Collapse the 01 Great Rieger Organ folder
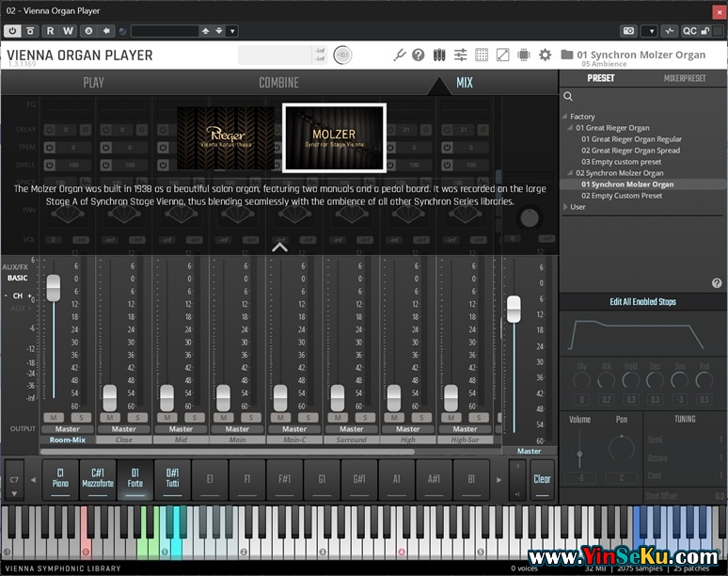This screenshot has height=576, width=728. coord(570,128)
